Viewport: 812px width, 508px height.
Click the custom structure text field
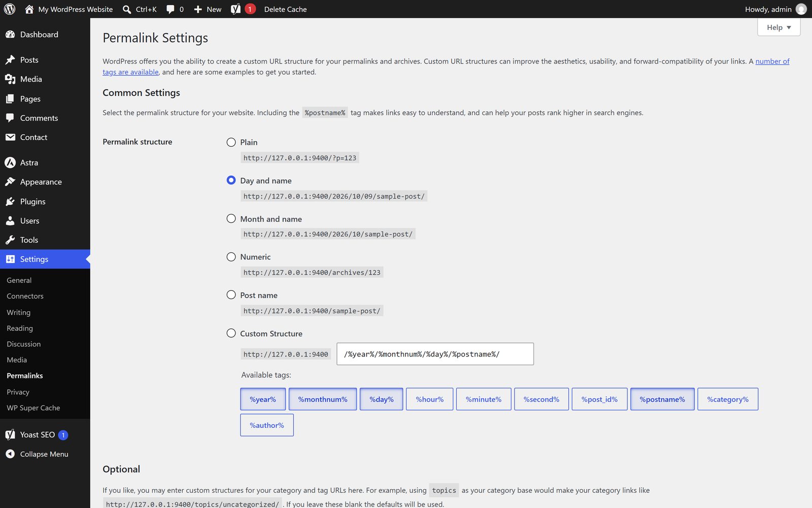pyautogui.click(x=435, y=354)
